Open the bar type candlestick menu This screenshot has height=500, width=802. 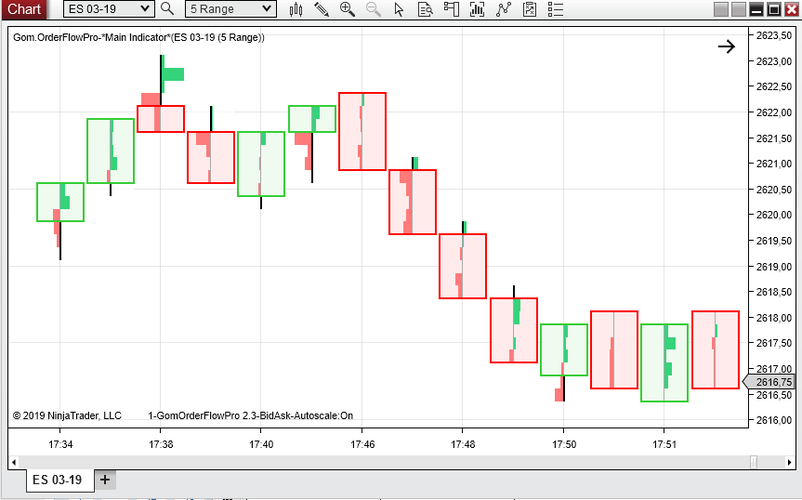point(296,9)
